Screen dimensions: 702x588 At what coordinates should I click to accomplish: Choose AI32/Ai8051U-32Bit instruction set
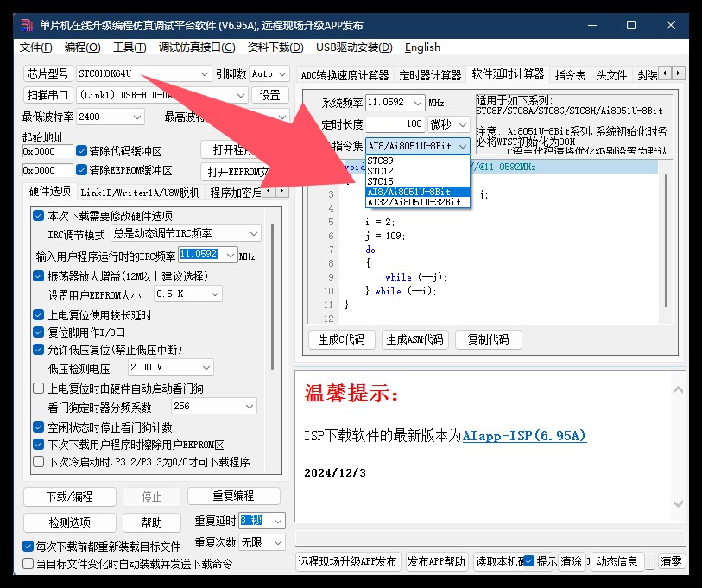[418, 202]
